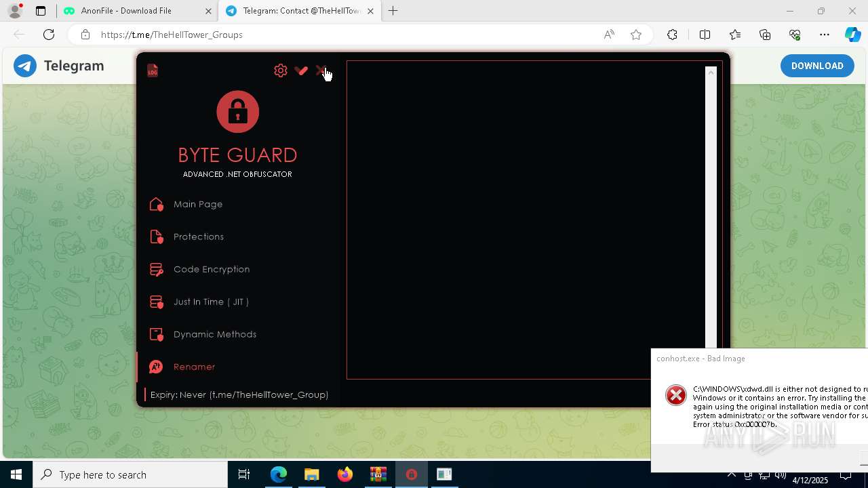The width and height of the screenshot is (868, 488).
Task: Open Byte Guard settings gear
Action: (x=281, y=70)
